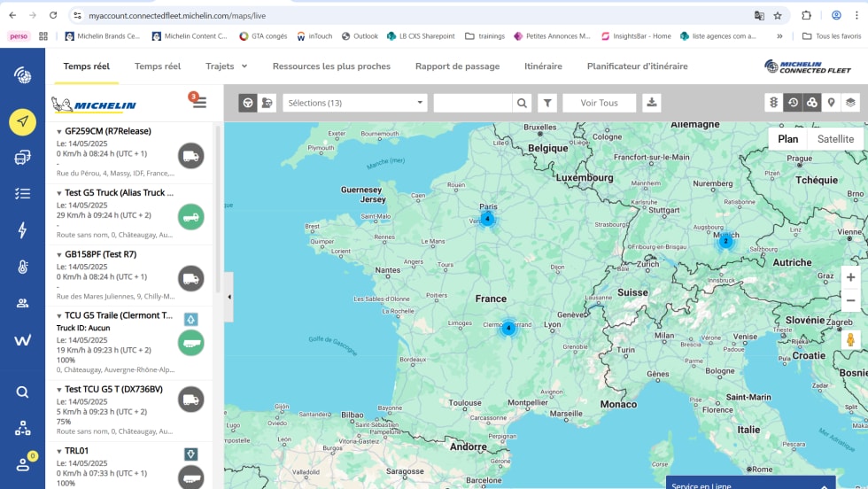Switch to the second Temps réel tab

click(158, 66)
